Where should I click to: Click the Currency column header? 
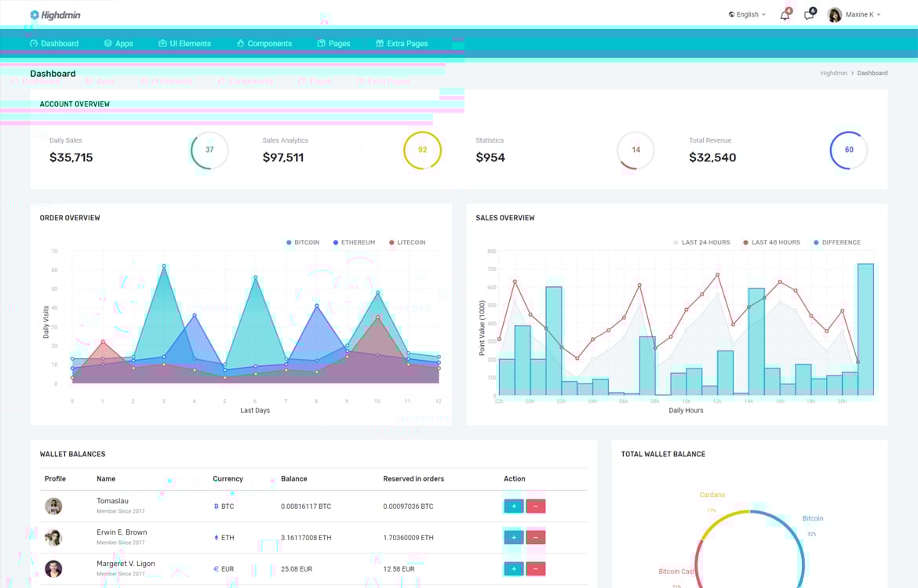(228, 478)
